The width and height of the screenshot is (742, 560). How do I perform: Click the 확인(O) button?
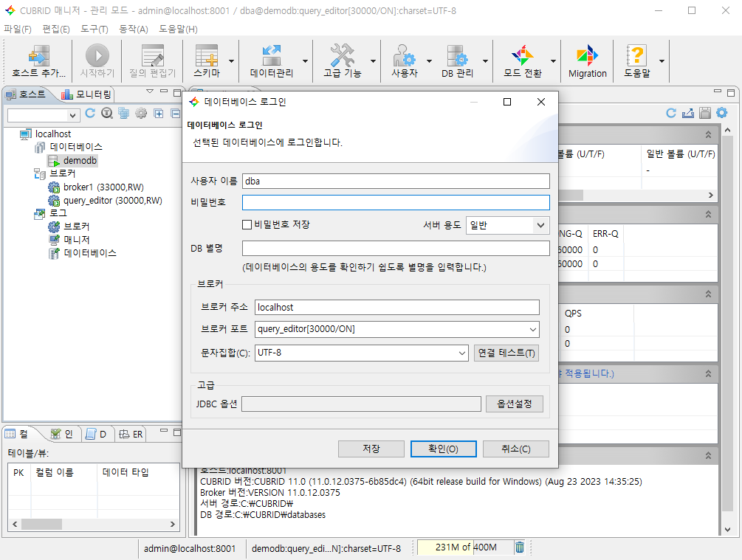(x=444, y=449)
